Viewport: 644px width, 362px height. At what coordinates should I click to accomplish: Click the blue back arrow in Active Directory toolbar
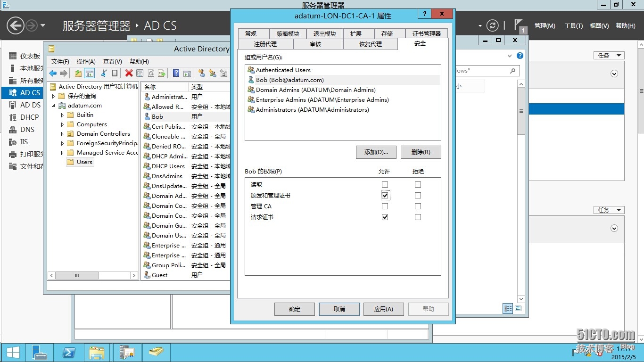[x=53, y=73]
